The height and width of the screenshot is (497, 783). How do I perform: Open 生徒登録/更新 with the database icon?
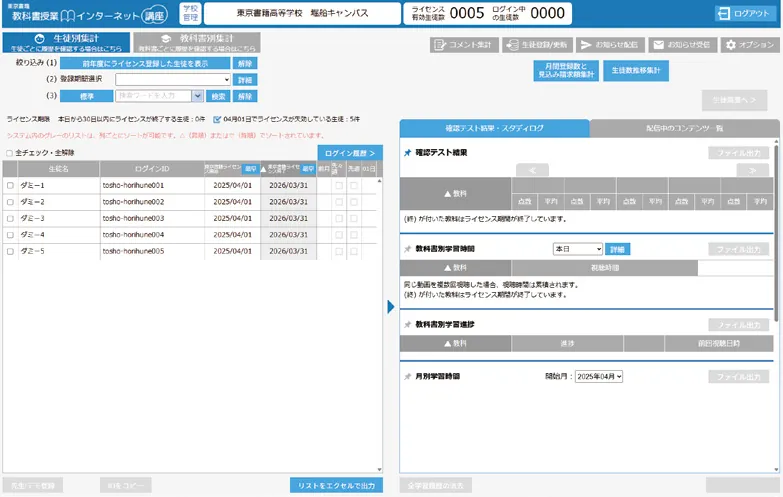pyautogui.click(x=537, y=45)
